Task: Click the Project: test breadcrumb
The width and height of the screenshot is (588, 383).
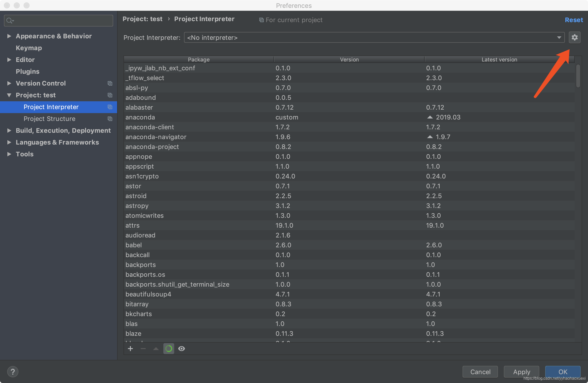Action: [x=142, y=19]
